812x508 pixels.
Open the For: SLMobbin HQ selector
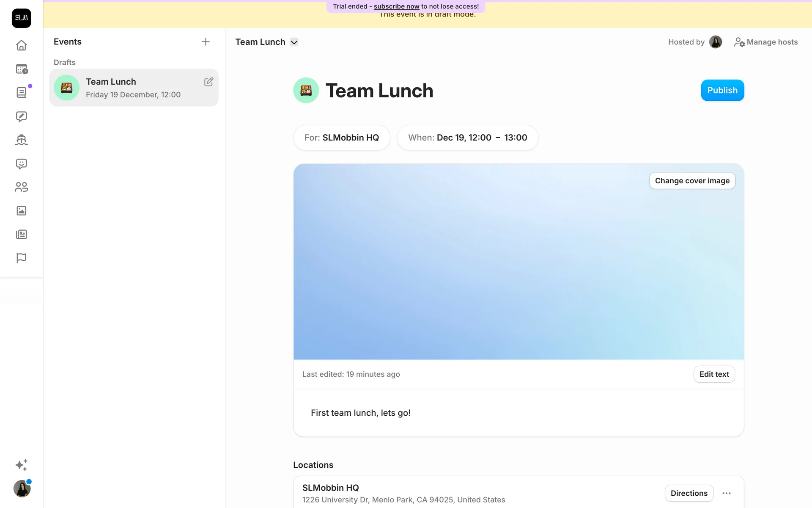pos(341,138)
